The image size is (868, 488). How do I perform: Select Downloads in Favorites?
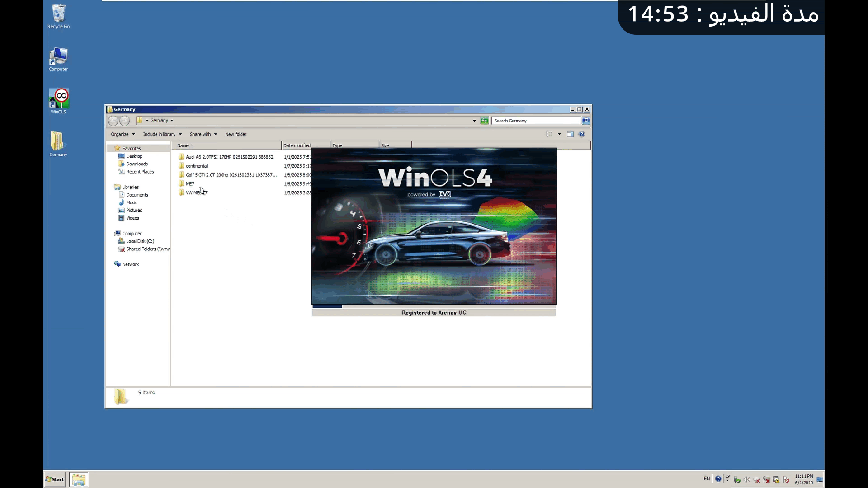(x=137, y=164)
